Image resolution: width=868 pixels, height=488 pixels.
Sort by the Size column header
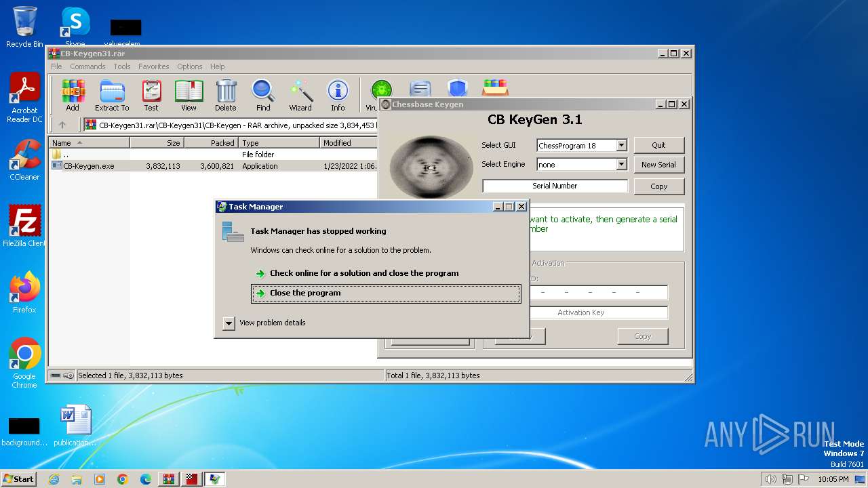click(157, 143)
